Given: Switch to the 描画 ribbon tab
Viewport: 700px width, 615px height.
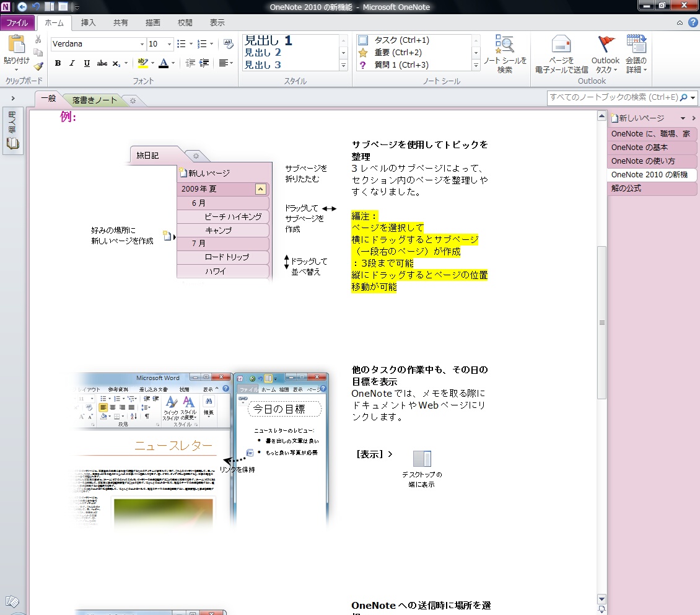Looking at the screenshot, I should (152, 23).
